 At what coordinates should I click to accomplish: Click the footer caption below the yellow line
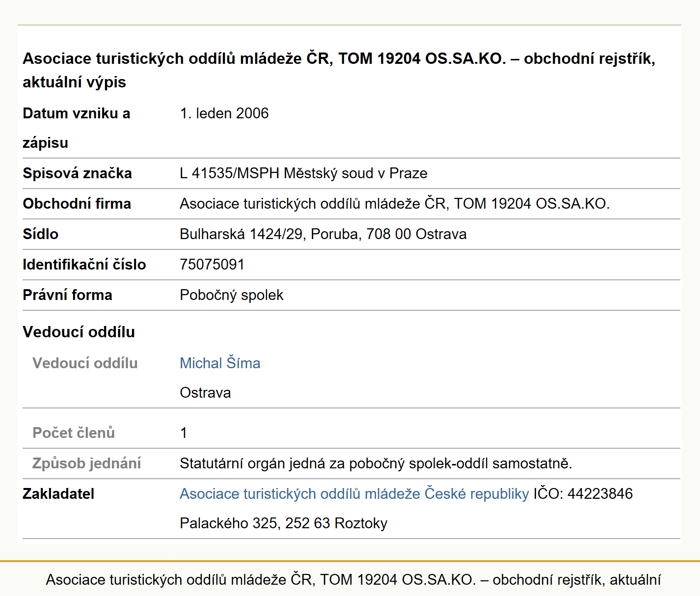[353, 580]
